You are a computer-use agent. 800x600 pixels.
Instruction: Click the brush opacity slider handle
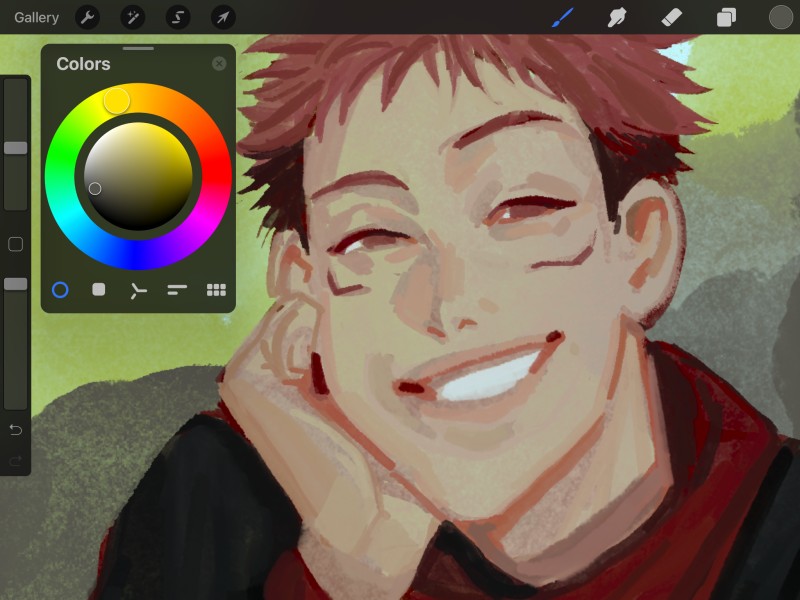pos(16,284)
